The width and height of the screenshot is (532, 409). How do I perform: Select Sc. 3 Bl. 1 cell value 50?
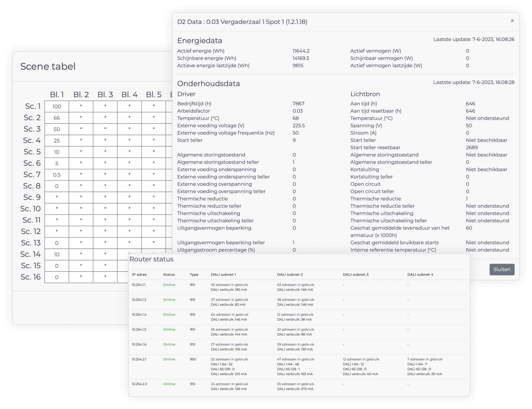click(57, 129)
